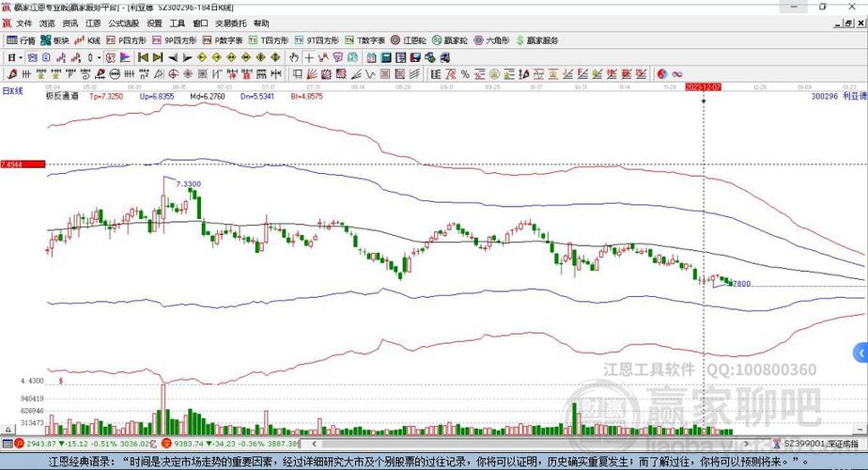Open the T四方形 tool
The width and height of the screenshot is (868, 470).
click(269, 40)
